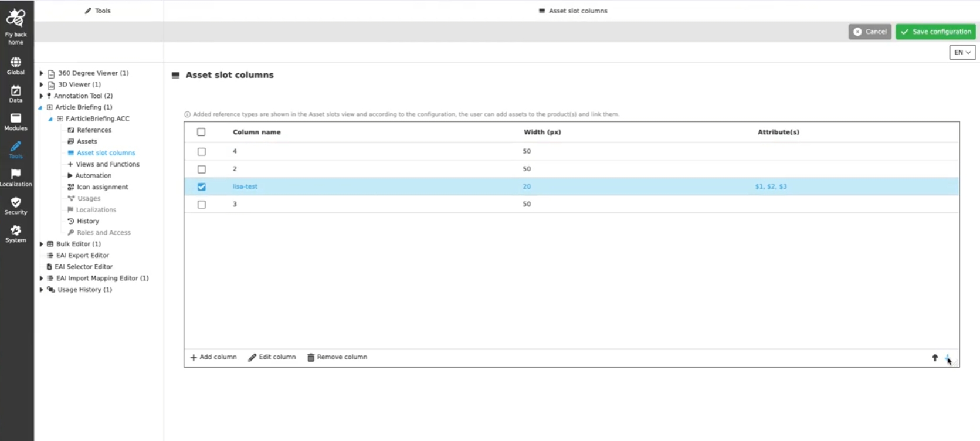Open the System section in sidebar
The height and width of the screenshot is (441, 980).
pos(16,234)
